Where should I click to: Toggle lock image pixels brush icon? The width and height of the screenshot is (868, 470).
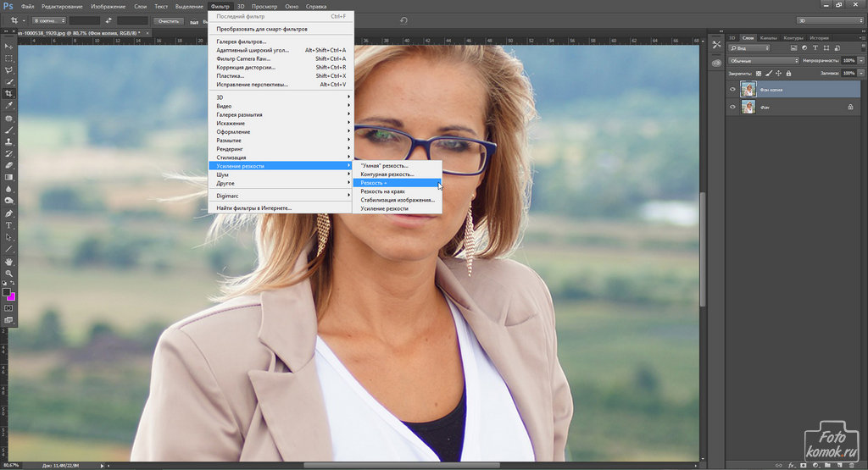(768, 73)
